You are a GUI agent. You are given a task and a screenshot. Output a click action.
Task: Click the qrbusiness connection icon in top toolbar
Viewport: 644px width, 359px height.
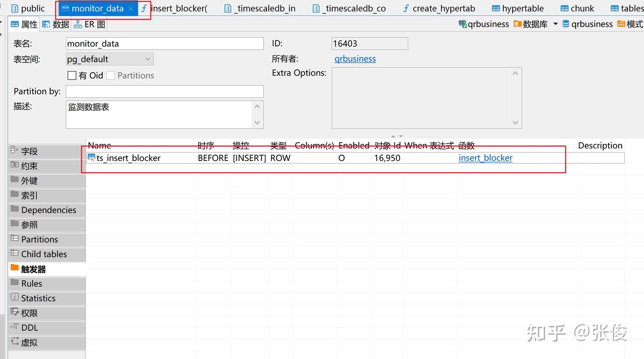pos(463,24)
